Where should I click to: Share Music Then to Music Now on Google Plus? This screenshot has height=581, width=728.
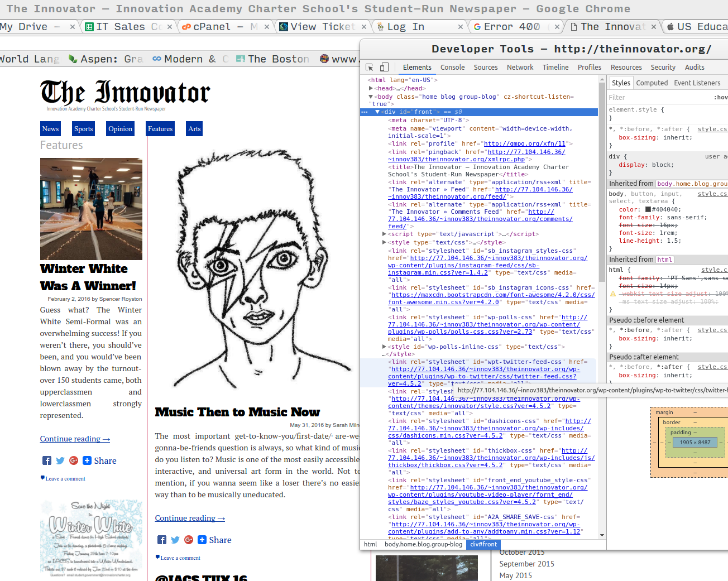[x=189, y=540]
